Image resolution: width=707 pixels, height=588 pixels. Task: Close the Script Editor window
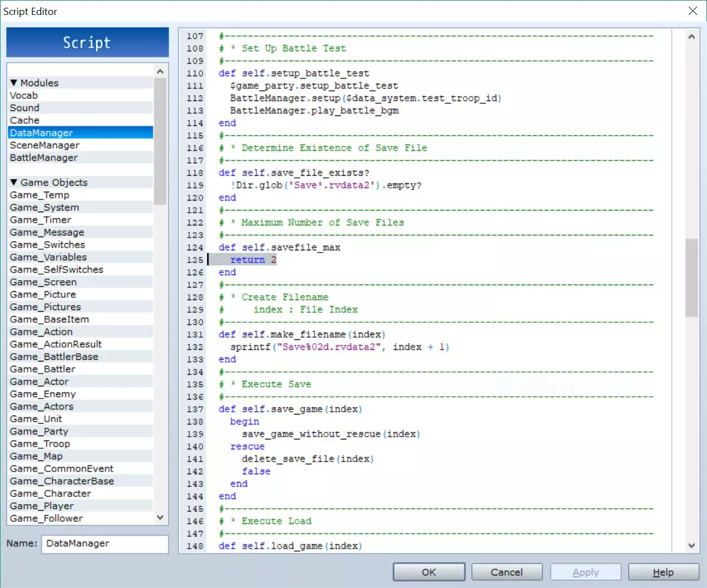click(693, 11)
